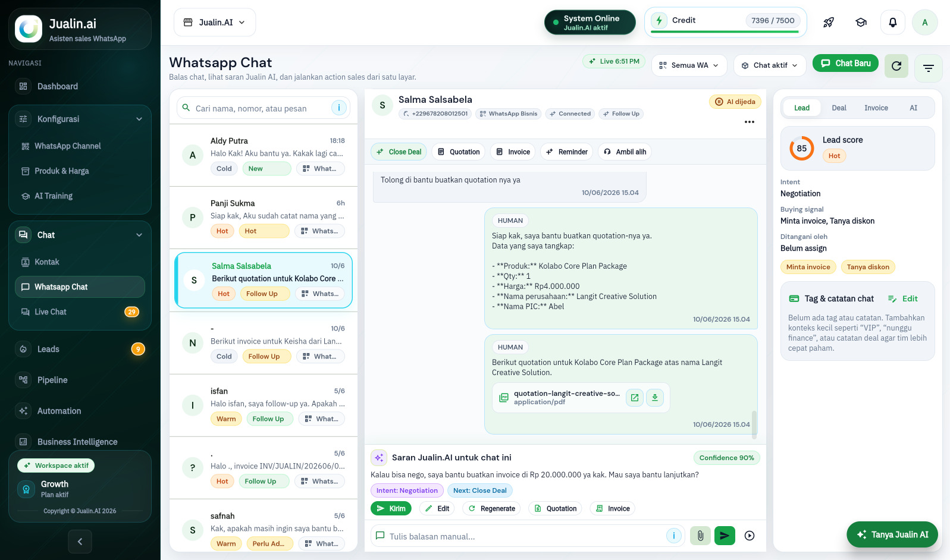Send the AI suggestion with Kirim
Screen dimensions: 950x560
click(391, 508)
